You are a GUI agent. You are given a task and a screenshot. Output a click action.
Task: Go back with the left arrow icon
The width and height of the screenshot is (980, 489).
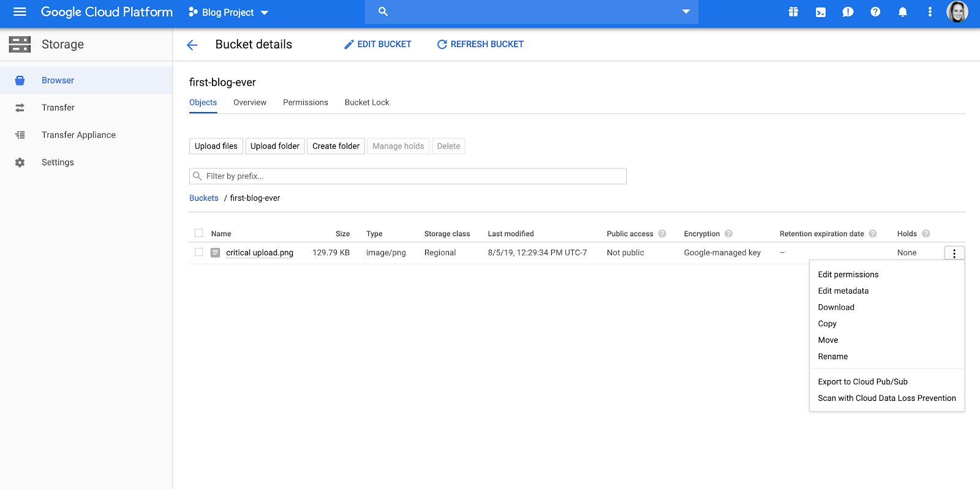[192, 45]
